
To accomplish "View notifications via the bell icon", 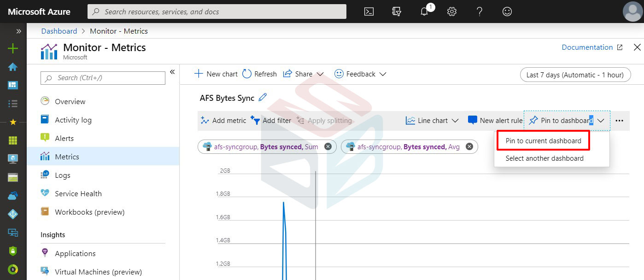I will pos(424,12).
